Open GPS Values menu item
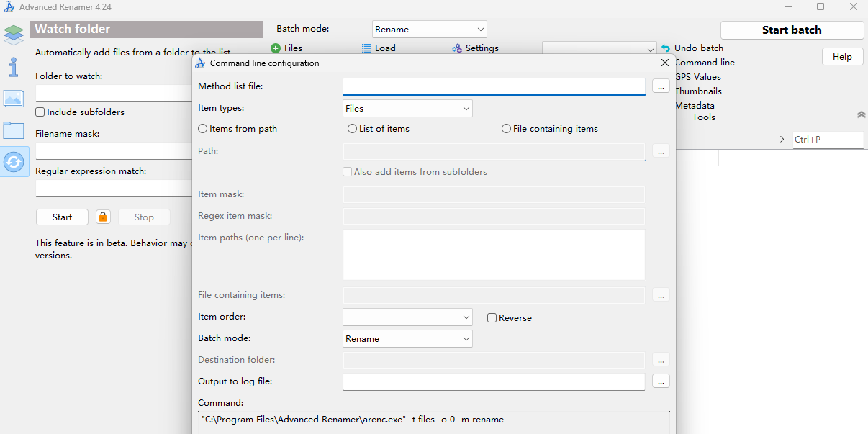 (698, 77)
